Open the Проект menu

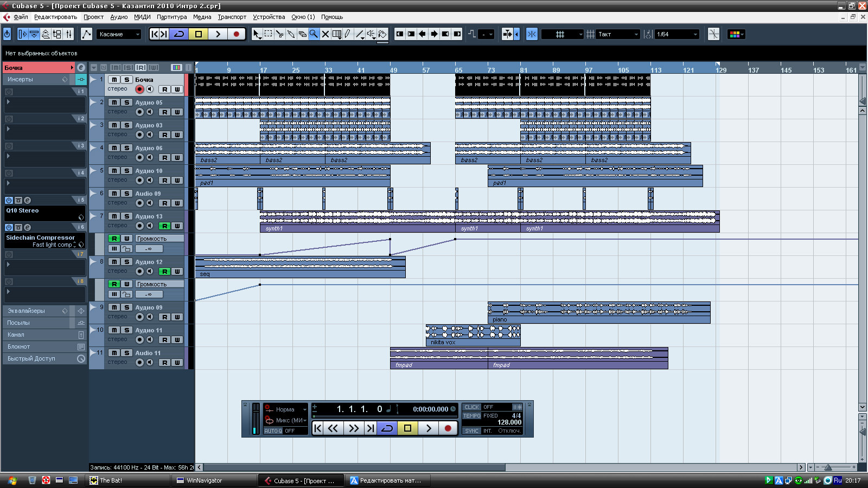click(x=93, y=17)
